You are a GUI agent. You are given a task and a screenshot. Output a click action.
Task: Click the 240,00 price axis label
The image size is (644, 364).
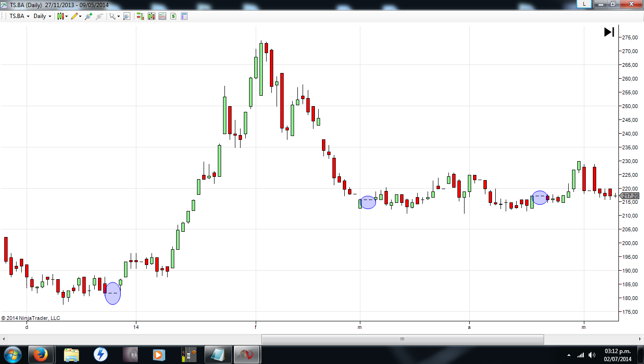(630, 134)
